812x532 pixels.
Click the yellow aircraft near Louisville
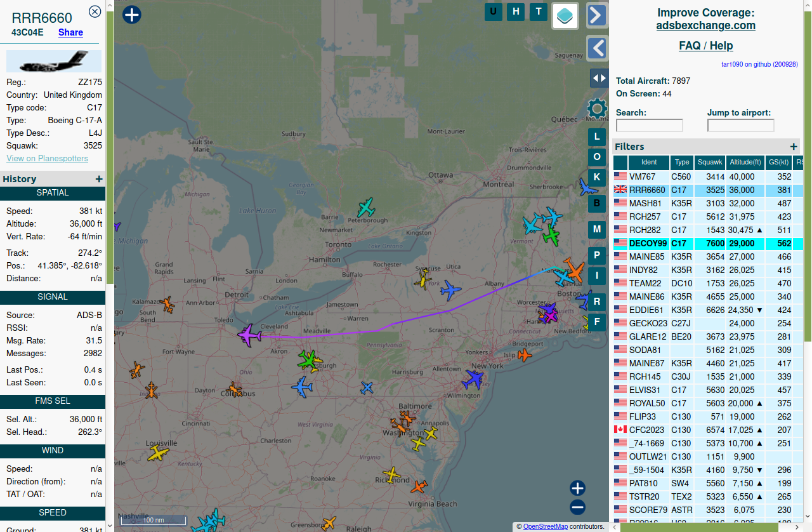click(x=158, y=454)
